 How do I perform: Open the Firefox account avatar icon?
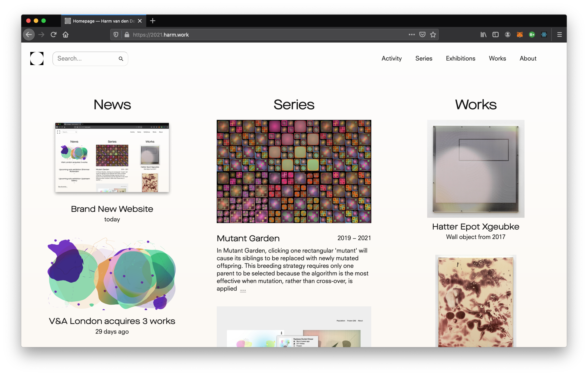[x=507, y=35]
